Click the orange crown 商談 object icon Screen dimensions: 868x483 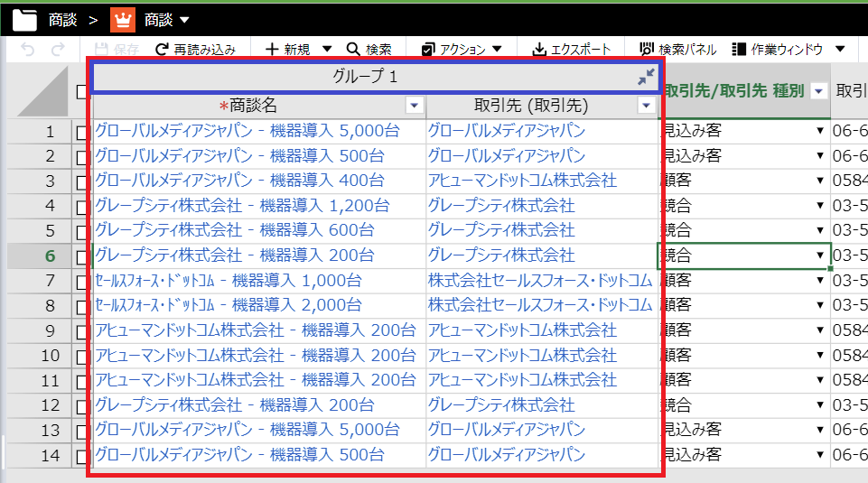[122, 20]
